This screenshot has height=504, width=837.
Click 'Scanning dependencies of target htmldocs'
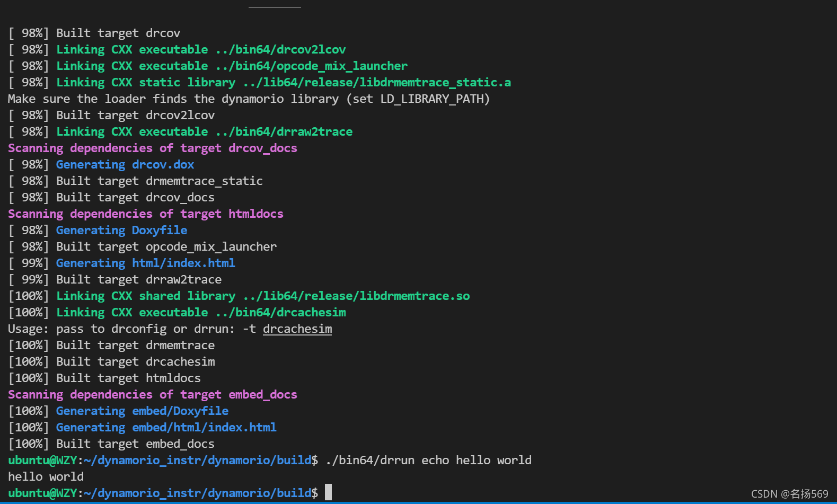point(146,214)
